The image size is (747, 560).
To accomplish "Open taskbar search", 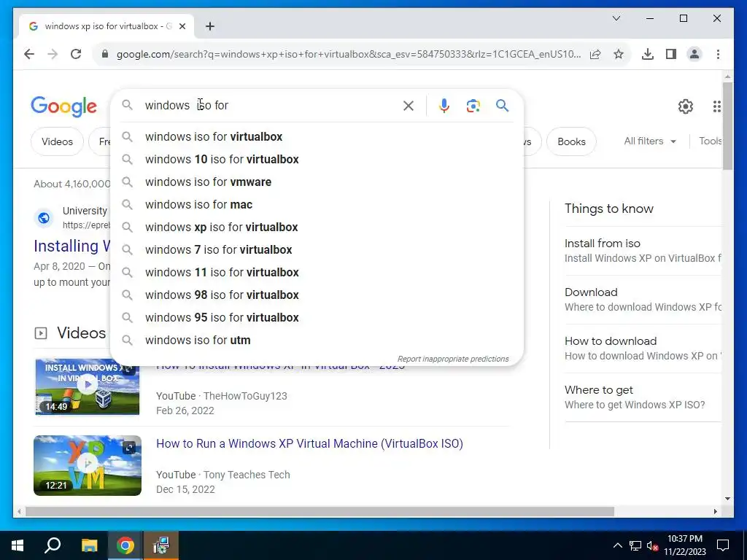I will (53, 545).
